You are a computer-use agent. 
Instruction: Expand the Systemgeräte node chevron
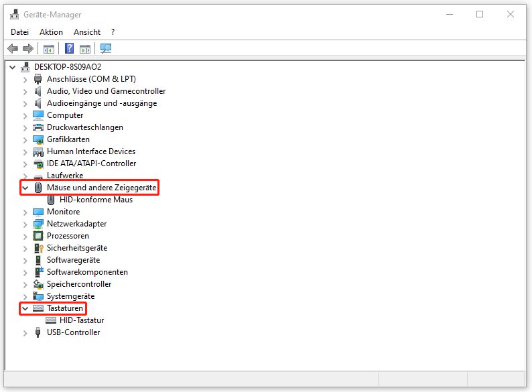[25, 297]
